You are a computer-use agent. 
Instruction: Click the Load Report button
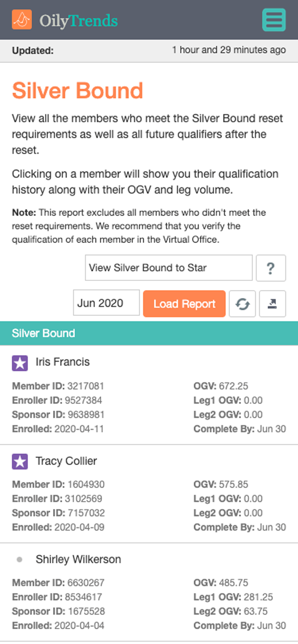coord(184,304)
